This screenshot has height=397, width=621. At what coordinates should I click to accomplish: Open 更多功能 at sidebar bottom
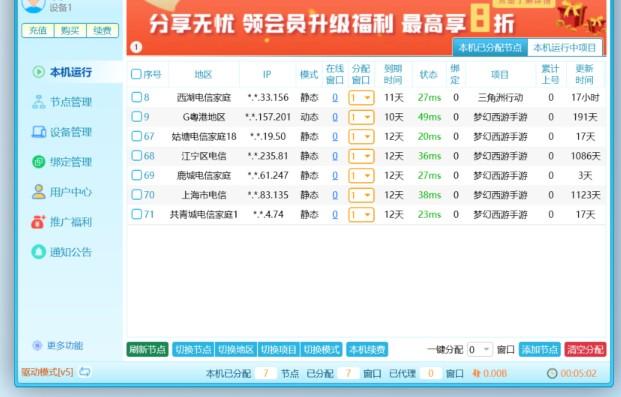pyautogui.click(x=58, y=345)
